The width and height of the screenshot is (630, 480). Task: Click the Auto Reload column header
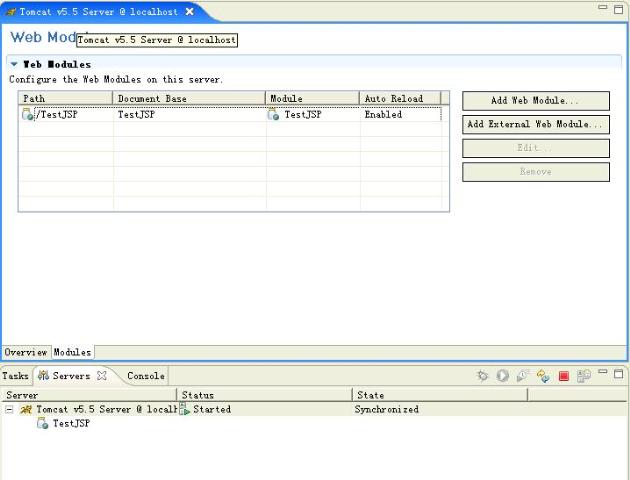pyautogui.click(x=400, y=98)
